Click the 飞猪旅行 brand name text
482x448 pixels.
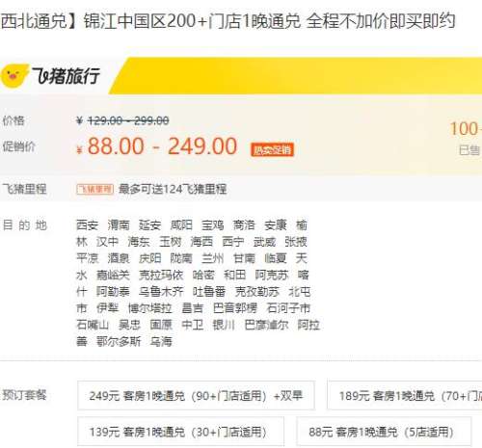tap(66, 76)
